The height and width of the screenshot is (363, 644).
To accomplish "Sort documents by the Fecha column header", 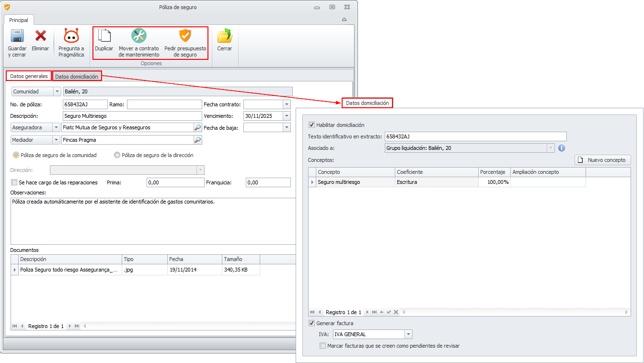I will [195, 259].
